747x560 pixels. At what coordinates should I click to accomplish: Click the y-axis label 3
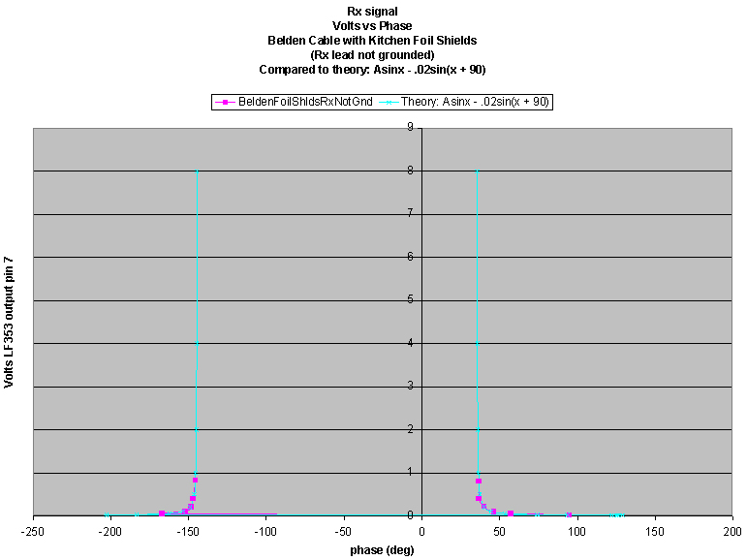(x=410, y=386)
